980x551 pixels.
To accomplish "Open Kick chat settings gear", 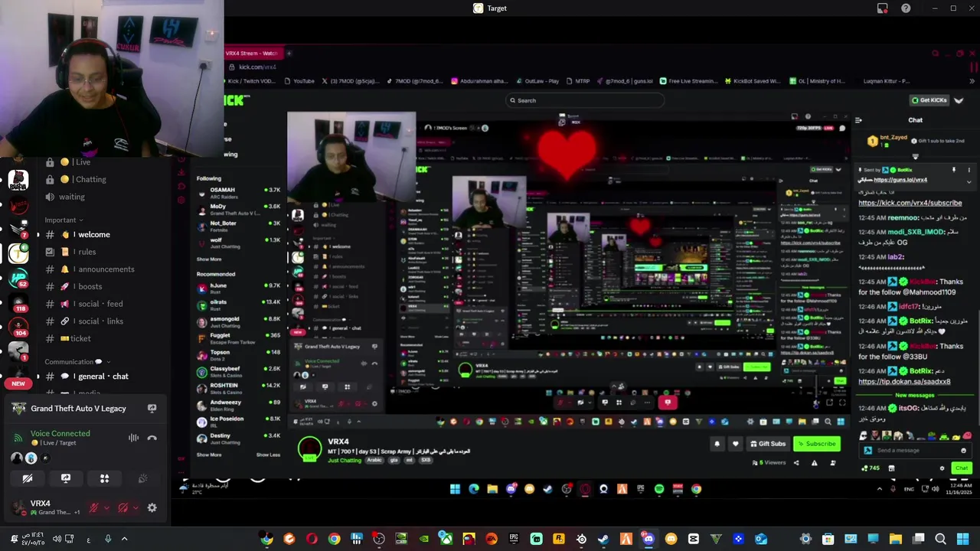I will coord(942,468).
